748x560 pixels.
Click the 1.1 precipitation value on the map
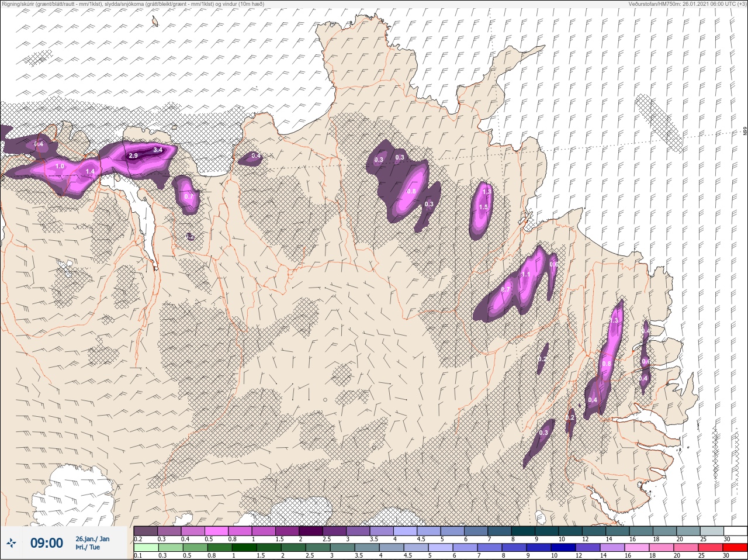click(525, 274)
